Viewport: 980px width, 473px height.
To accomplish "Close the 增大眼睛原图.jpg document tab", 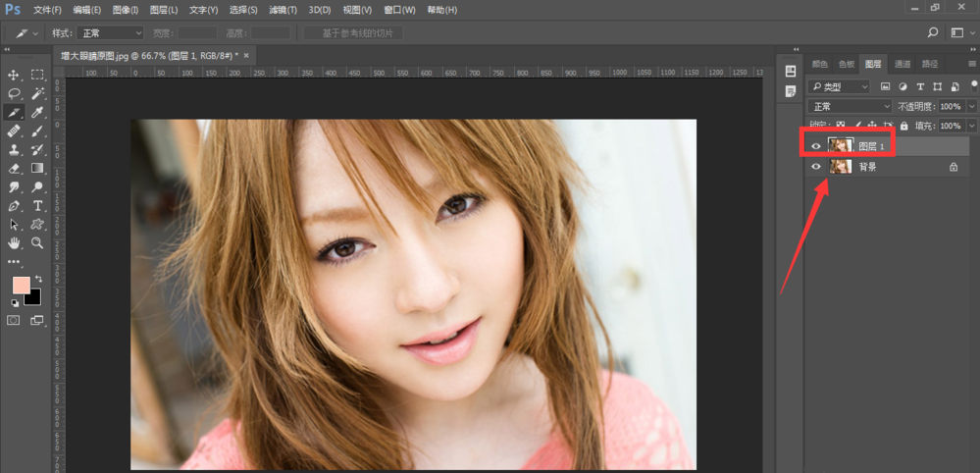I will click(x=245, y=55).
